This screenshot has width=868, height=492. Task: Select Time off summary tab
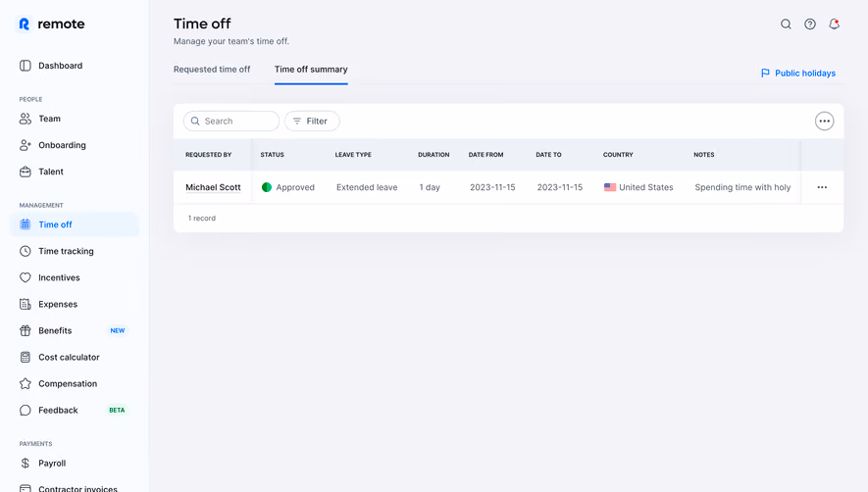tap(311, 70)
